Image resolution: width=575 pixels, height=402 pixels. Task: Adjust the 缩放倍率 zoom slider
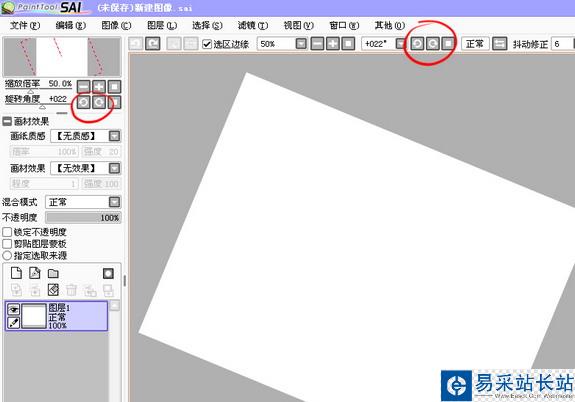click(x=31, y=91)
